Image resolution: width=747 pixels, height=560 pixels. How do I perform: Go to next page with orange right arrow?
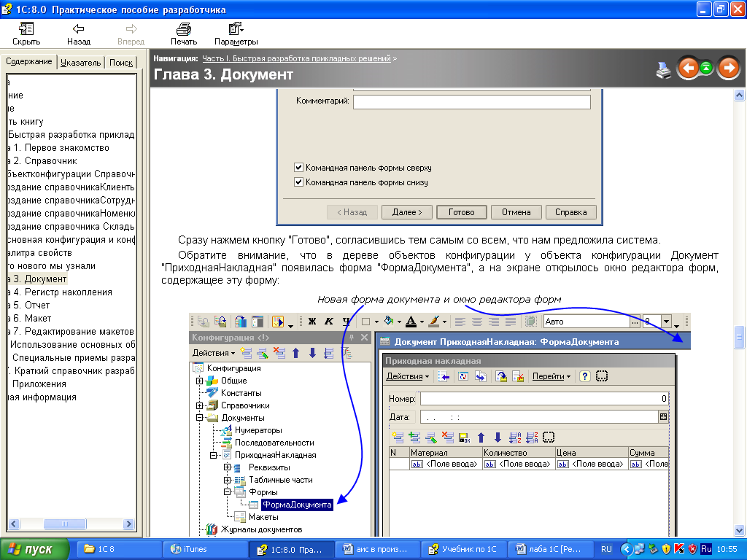pyautogui.click(x=727, y=69)
